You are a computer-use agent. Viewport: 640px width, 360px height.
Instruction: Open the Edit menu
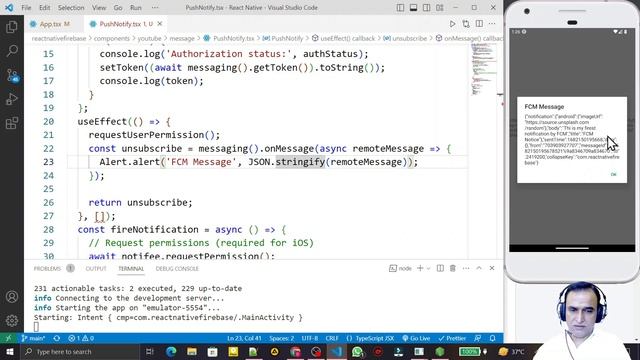tap(44, 8)
